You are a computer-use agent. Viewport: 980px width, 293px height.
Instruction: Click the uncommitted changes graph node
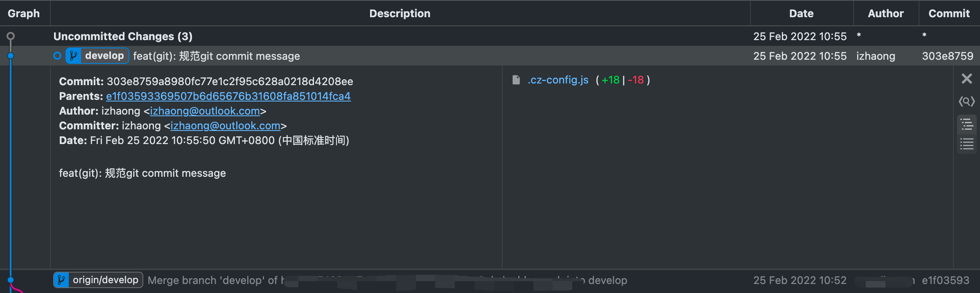point(11,36)
